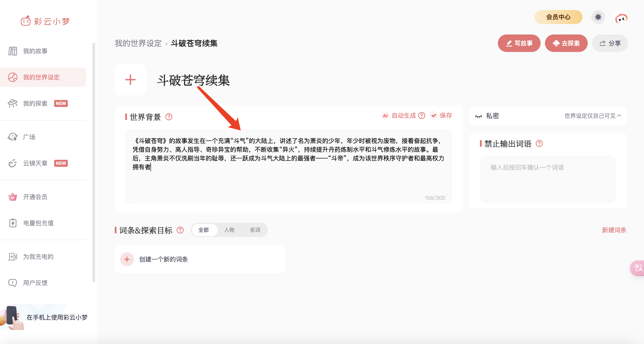Click the help icon beside 世界背景

coord(169,117)
